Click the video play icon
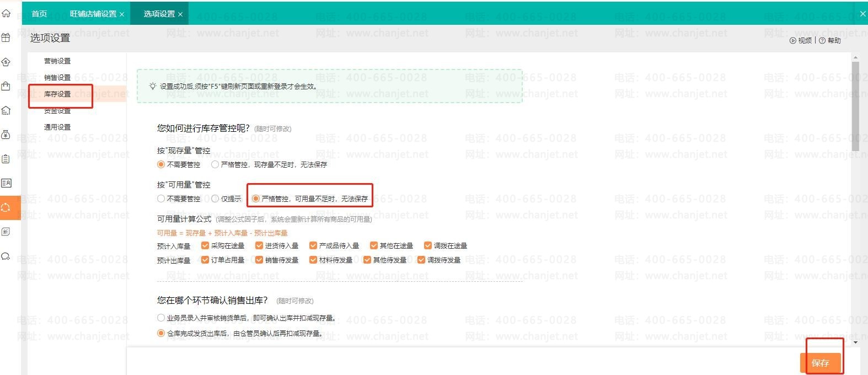Image resolution: width=868 pixels, height=375 pixels. pyautogui.click(x=793, y=40)
